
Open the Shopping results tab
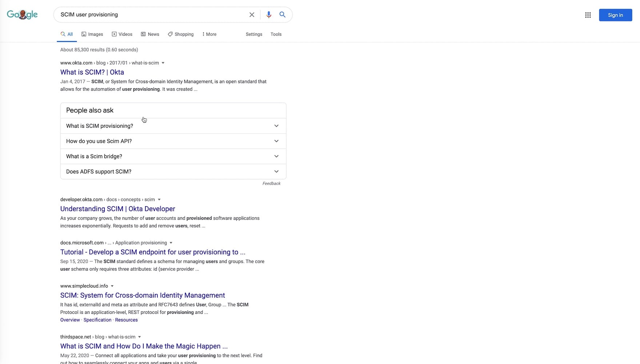pyautogui.click(x=180, y=34)
